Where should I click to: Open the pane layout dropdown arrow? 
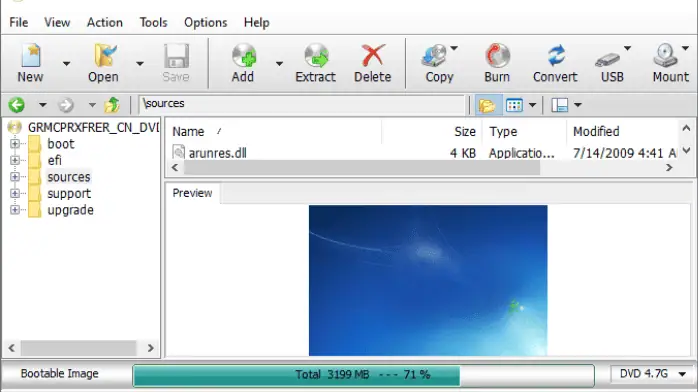point(578,105)
